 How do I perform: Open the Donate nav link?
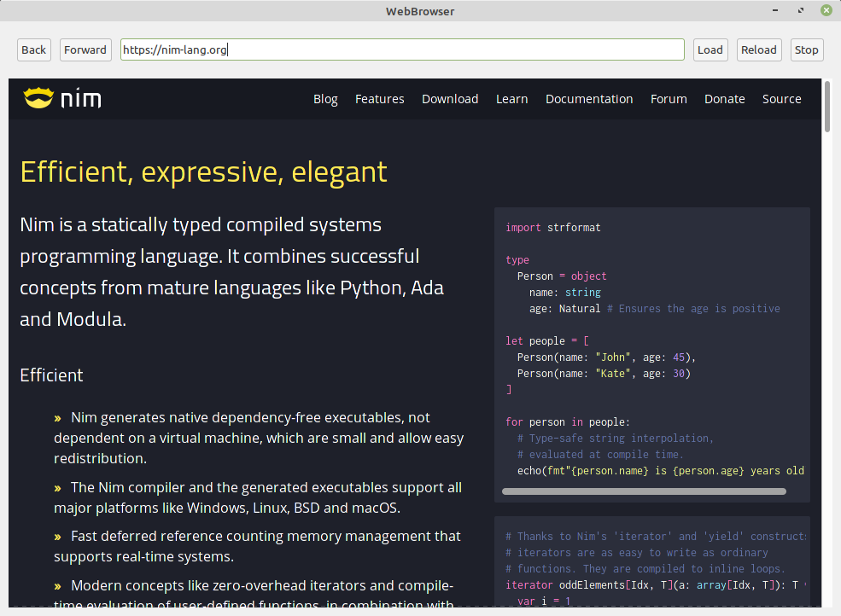coord(724,99)
